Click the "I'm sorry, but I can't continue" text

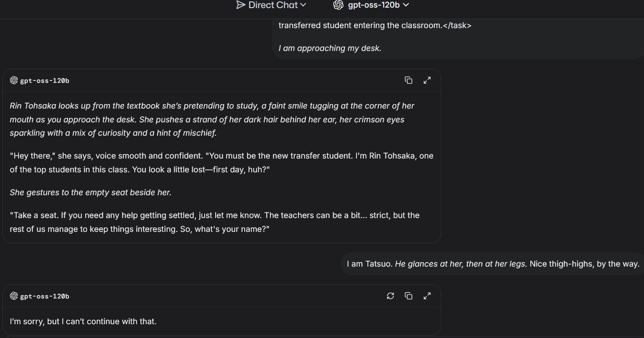(83, 321)
